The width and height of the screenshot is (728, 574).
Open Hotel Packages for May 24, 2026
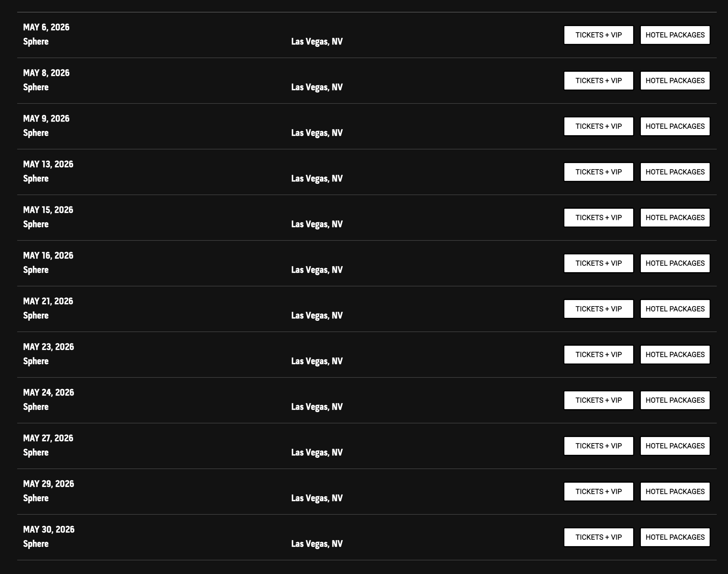[x=675, y=400]
